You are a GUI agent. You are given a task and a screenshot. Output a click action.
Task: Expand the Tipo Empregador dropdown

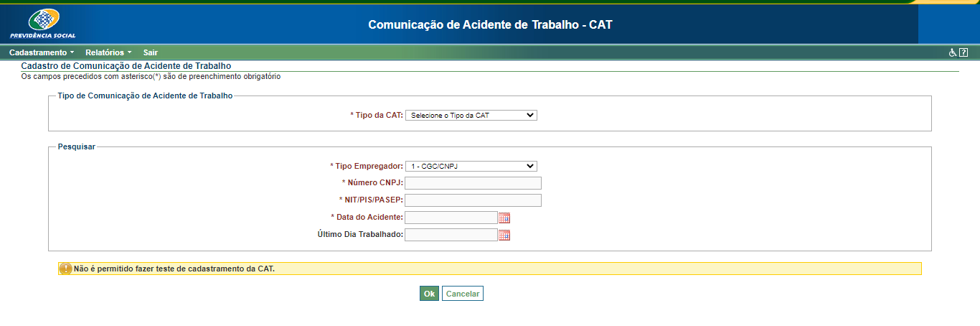pos(471,166)
